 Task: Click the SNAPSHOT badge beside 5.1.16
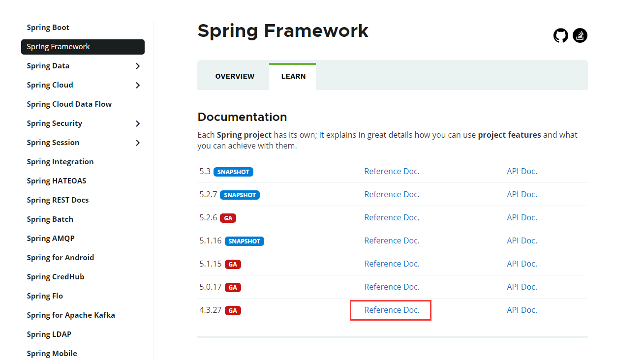(x=244, y=241)
